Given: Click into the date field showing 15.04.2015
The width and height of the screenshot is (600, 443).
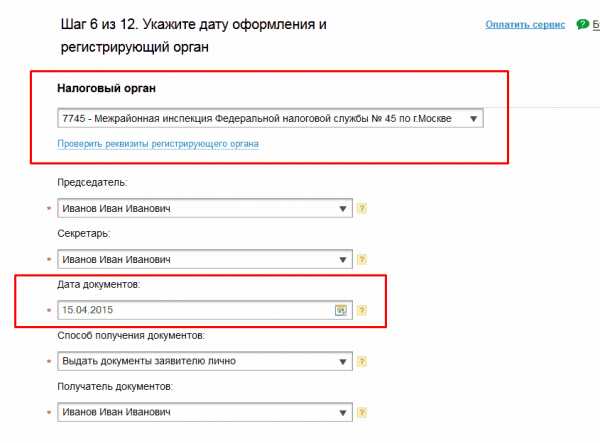Looking at the screenshot, I should point(190,310).
